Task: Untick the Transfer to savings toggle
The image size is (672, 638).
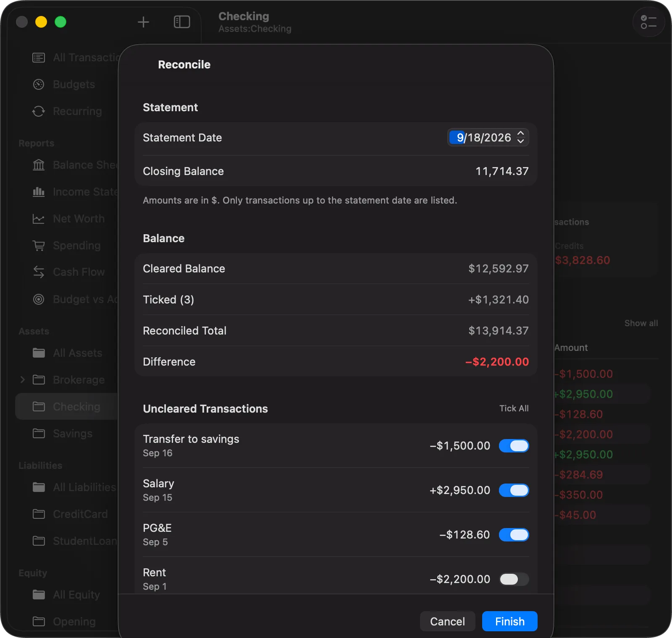Action: 514,446
